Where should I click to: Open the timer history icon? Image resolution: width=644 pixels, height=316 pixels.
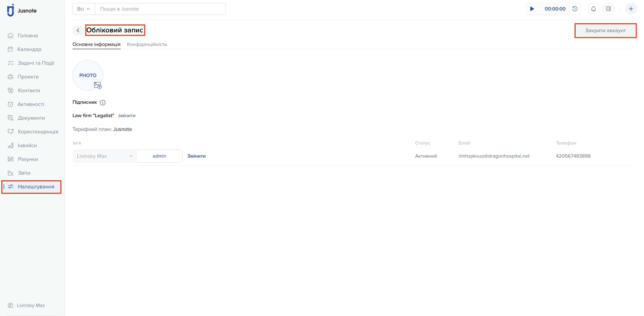[575, 9]
